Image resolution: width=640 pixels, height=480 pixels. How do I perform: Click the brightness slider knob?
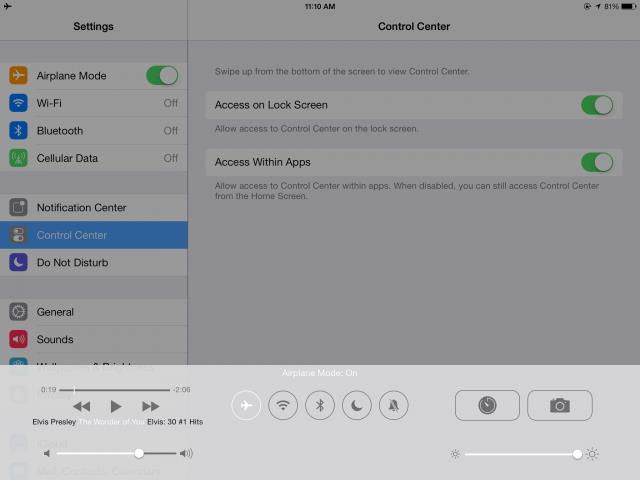pos(577,454)
